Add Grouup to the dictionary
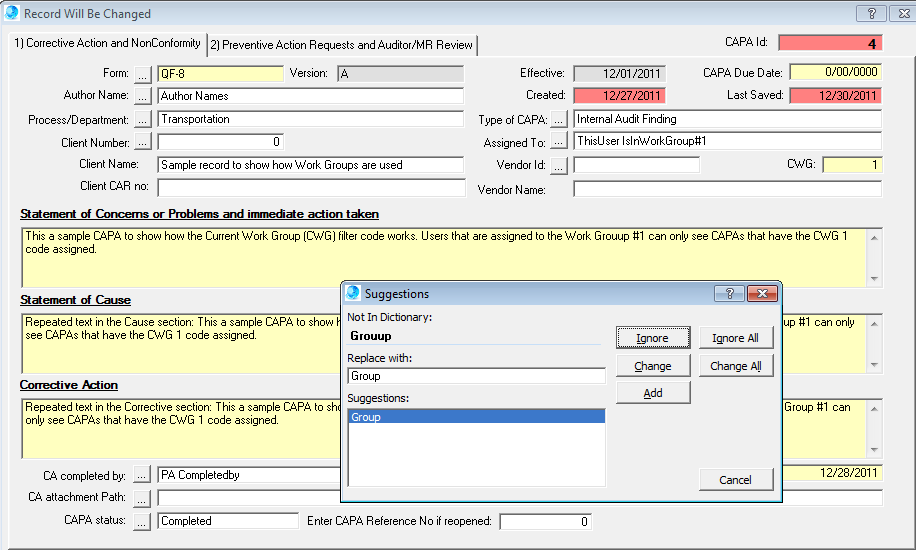Image resolution: width=916 pixels, height=550 pixels. (x=652, y=393)
